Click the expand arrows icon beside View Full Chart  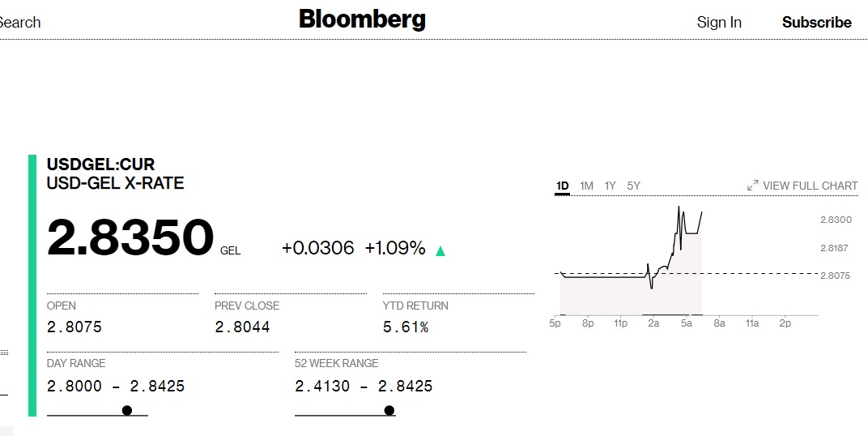pyautogui.click(x=752, y=186)
